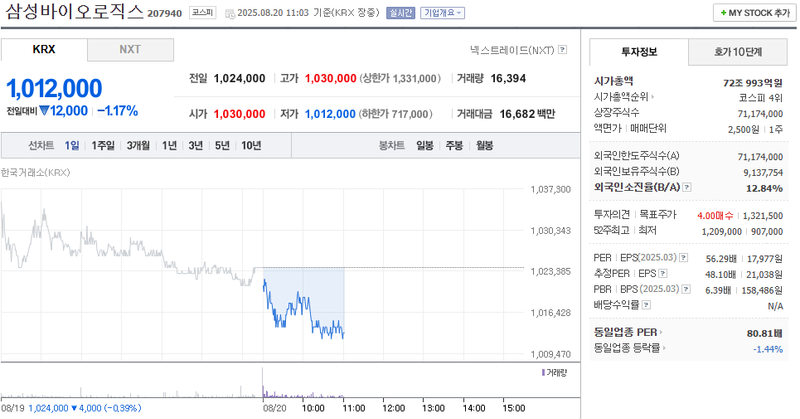
Task: Click 52-week high value 1,209,000
Action: pyautogui.click(x=721, y=232)
